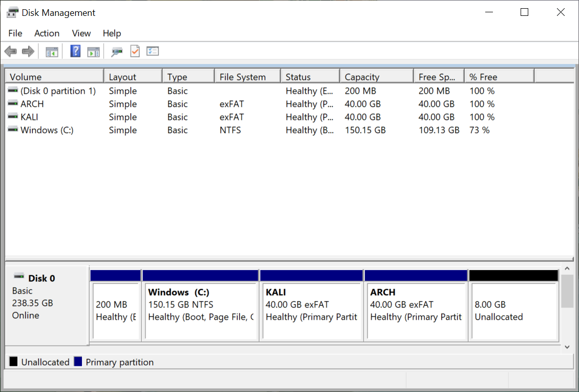This screenshot has height=392, width=579.
Task: Click the "73 %" free cell
Action: pyautogui.click(x=480, y=130)
